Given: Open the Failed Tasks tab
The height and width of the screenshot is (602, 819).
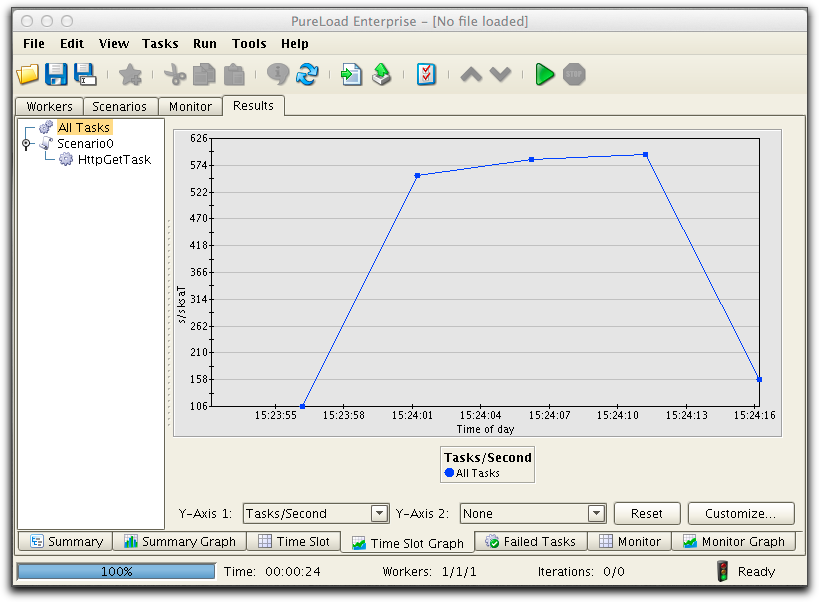Looking at the screenshot, I should pos(531,541).
